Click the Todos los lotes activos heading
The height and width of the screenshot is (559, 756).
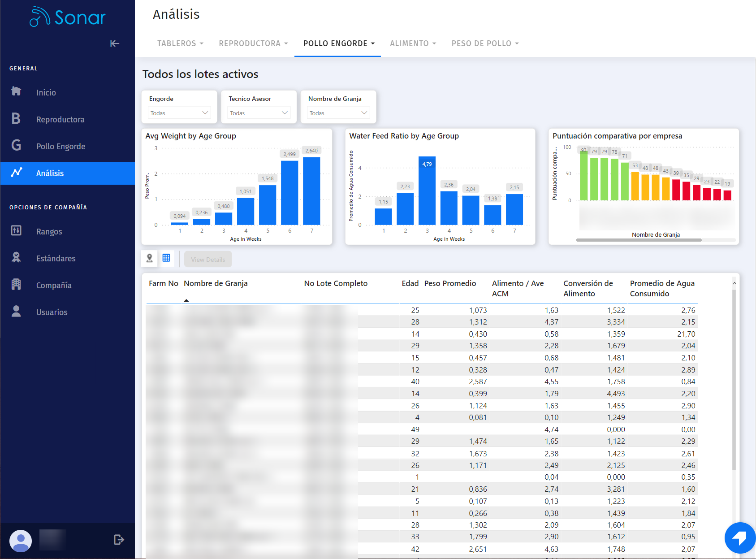pyautogui.click(x=200, y=74)
